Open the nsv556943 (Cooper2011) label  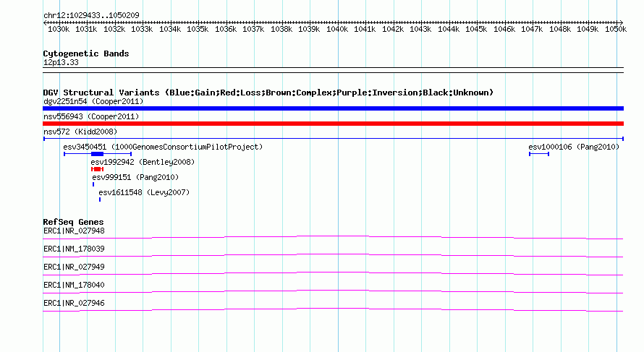coord(91,116)
